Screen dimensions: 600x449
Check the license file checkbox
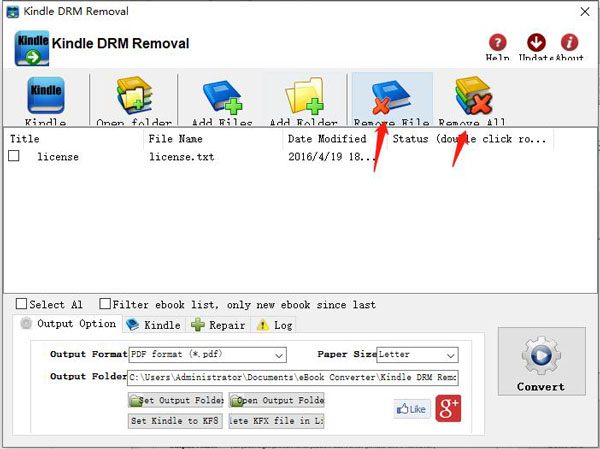[x=15, y=157]
